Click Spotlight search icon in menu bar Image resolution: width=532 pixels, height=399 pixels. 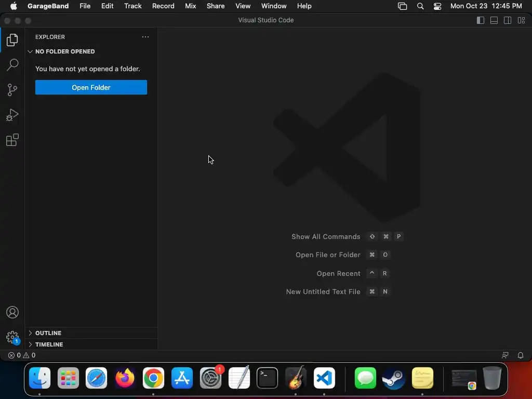(420, 6)
